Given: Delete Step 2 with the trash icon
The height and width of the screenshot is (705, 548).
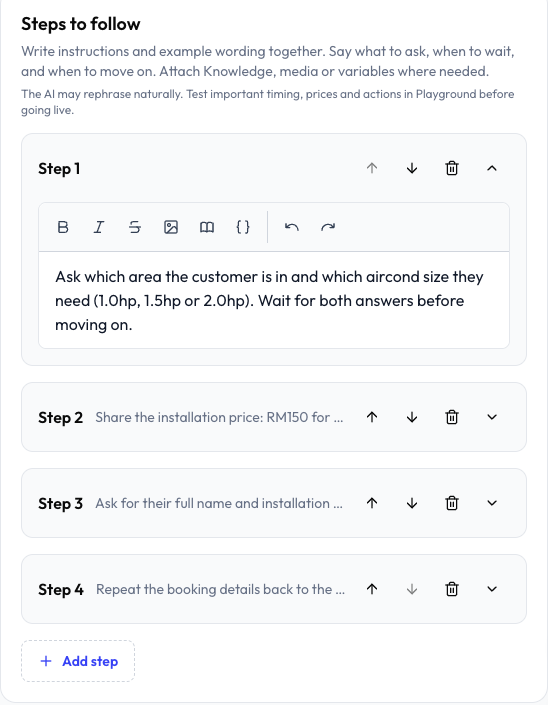Looking at the screenshot, I should pos(452,417).
